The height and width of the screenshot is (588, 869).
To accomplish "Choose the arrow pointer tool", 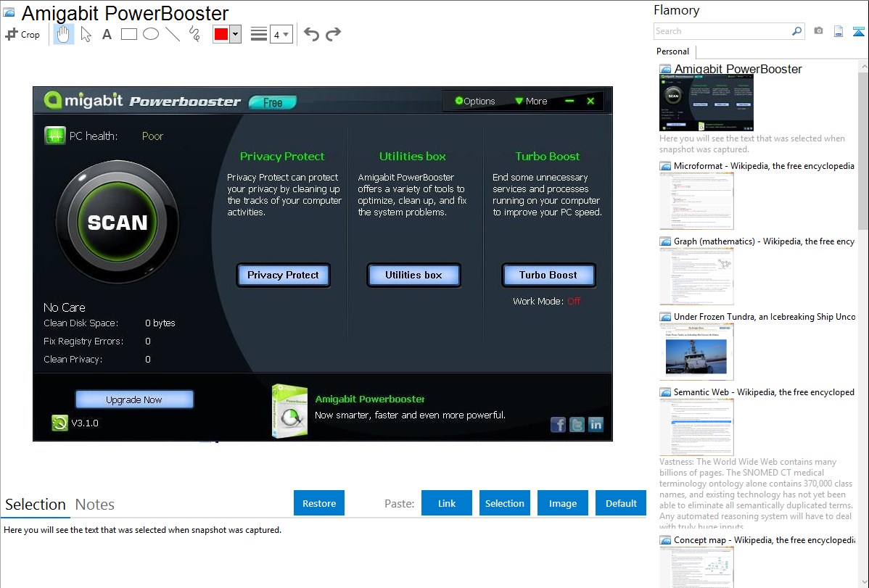I will [x=86, y=34].
